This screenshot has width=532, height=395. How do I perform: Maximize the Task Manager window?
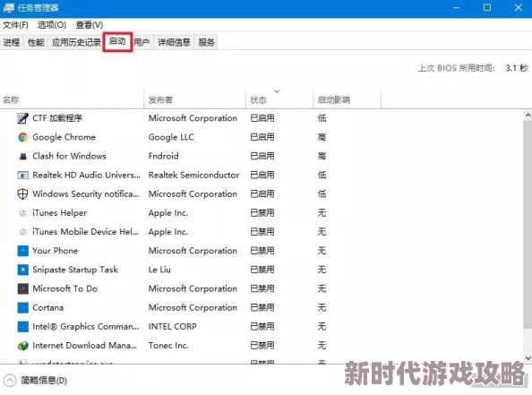tap(487, 7)
